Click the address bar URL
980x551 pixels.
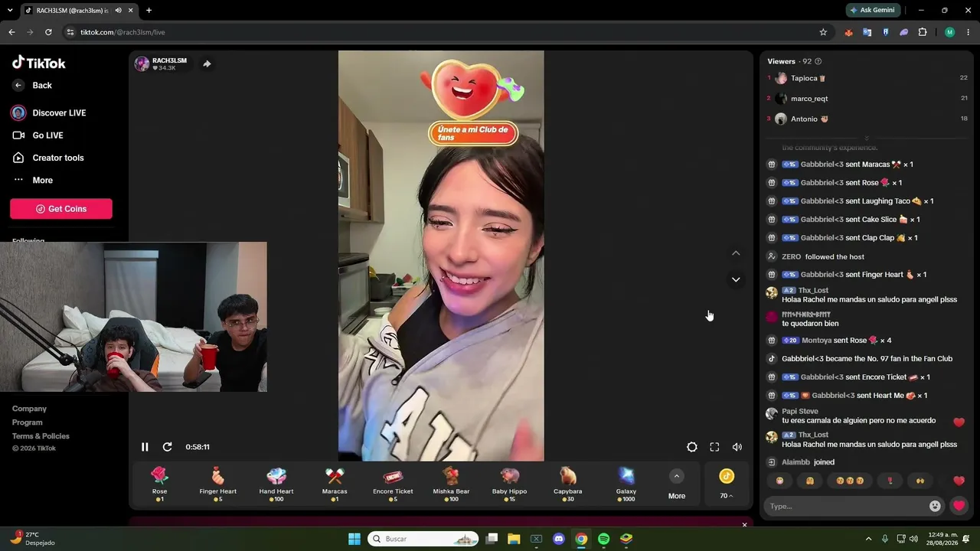point(122,32)
